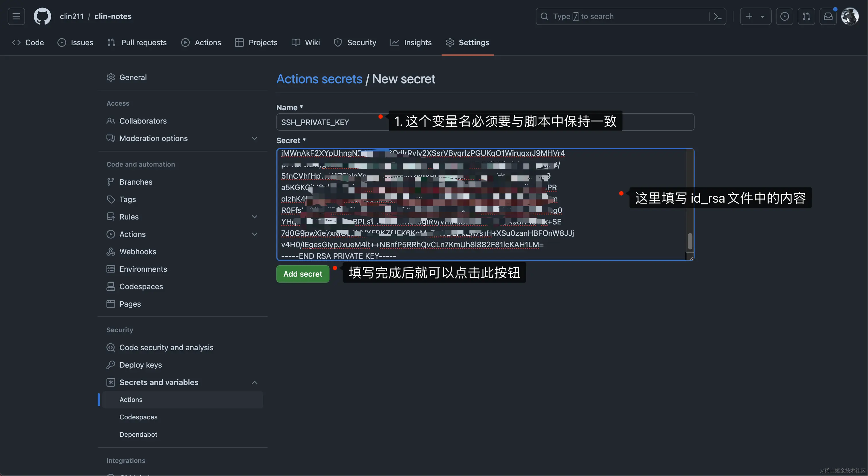Viewport: 868px width, 476px height.
Task: Click the user avatar picture
Action: pyautogui.click(x=849, y=16)
